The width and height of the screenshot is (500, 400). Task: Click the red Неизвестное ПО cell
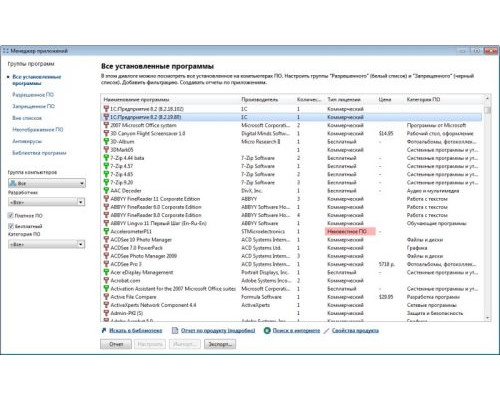click(x=350, y=231)
